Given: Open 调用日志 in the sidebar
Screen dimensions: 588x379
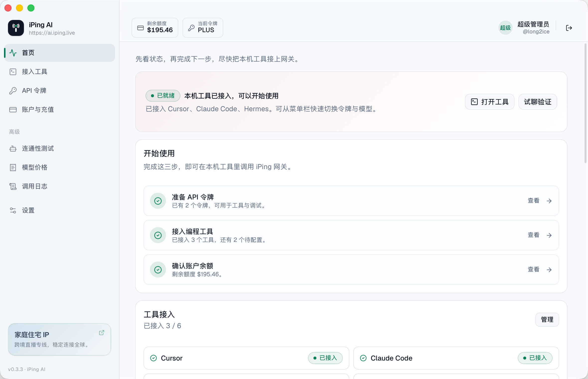Looking at the screenshot, I should coord(60,187).
